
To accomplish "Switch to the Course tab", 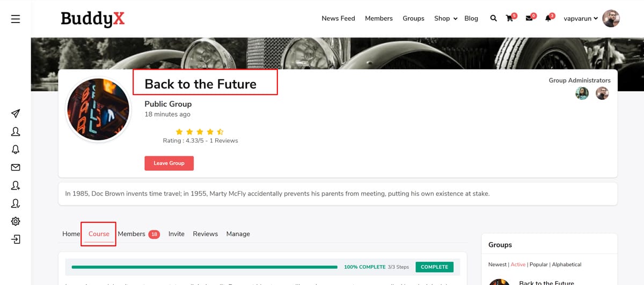I will pyautogui.click(x=99, y=234).
